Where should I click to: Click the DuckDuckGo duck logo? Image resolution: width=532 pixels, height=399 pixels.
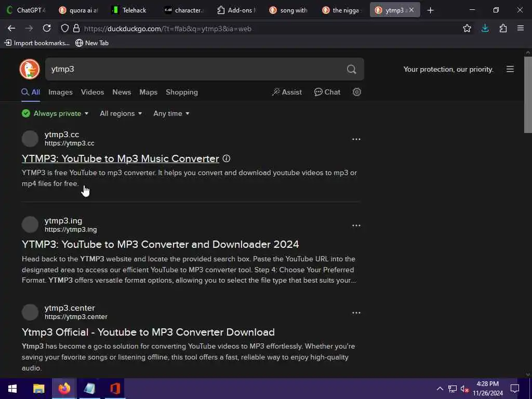pos(30,69)
